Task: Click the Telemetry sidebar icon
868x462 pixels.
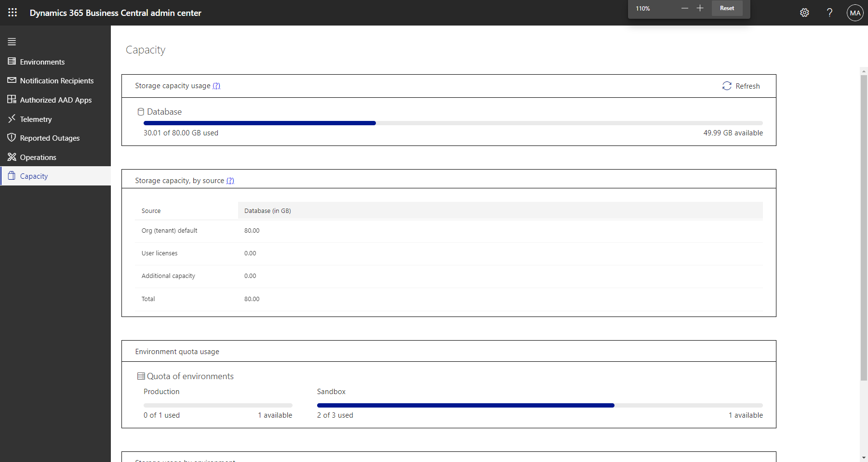Action: pyautogui.click(x=12, y=119)
